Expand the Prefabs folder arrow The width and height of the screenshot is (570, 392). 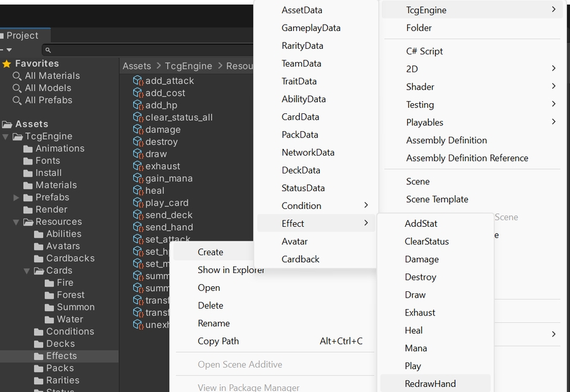click(x=16, y=198)
